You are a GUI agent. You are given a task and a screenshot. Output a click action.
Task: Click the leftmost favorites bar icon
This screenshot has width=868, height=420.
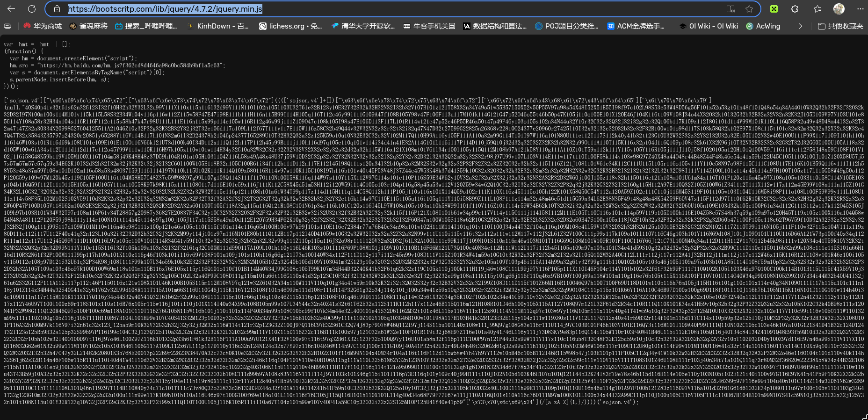[7, 26]
